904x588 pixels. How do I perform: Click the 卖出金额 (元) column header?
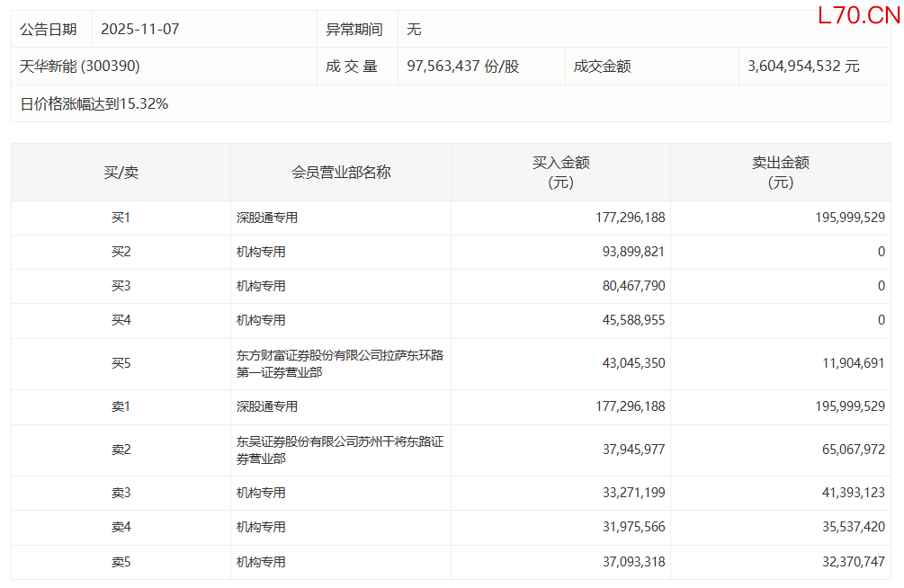[x=780, y=173]
